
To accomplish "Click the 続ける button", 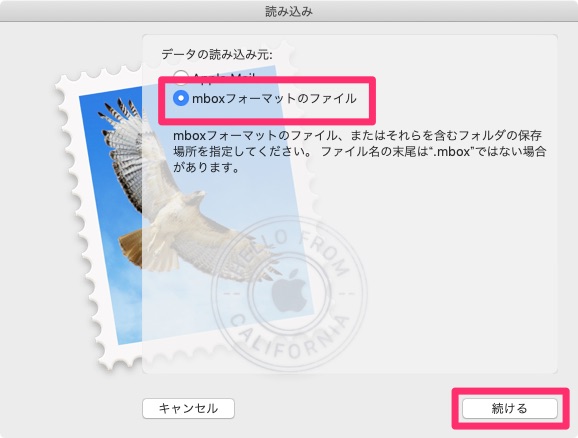I will coord(510,408).
